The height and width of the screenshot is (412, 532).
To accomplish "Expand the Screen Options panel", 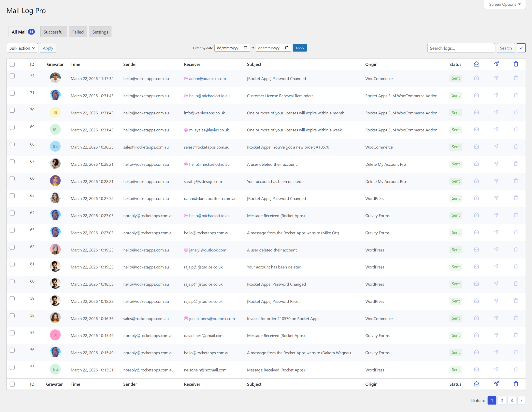I will tap(505, 4).
